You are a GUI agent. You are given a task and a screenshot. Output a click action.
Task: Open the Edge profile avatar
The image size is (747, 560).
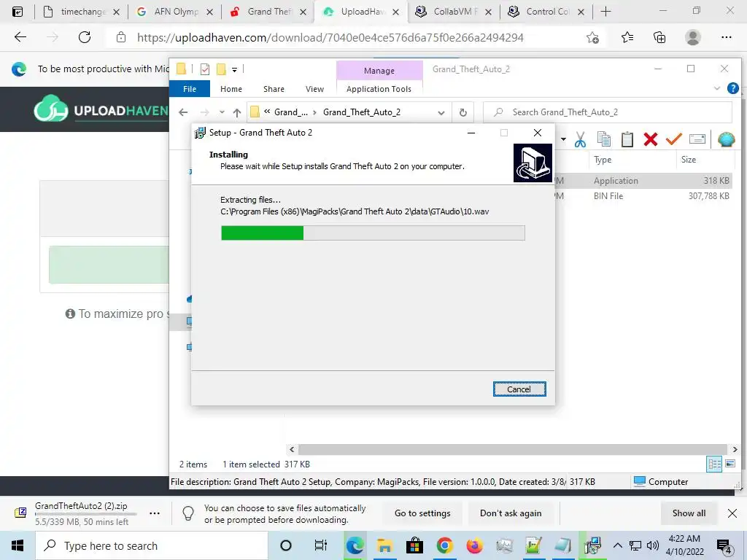coord(692,38)
